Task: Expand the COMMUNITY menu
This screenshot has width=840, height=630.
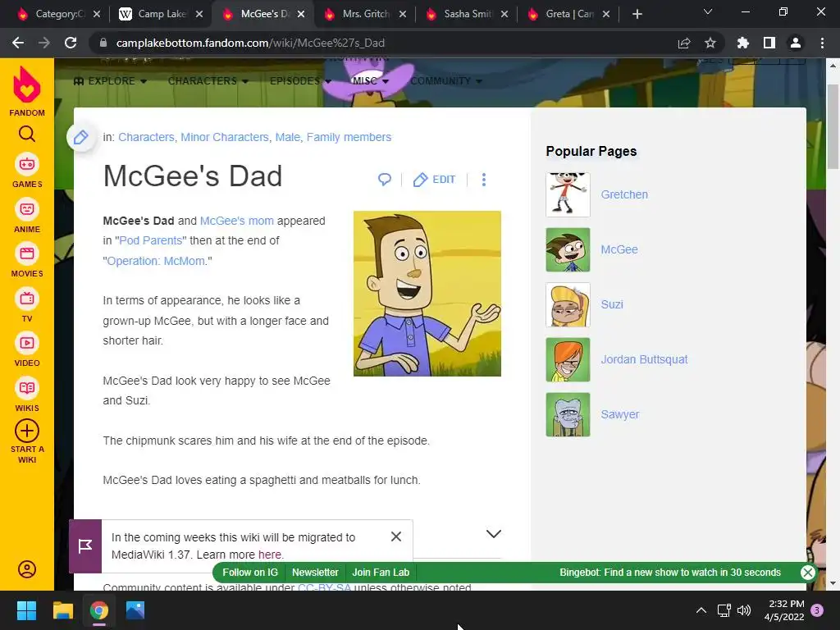Action: (446, 81)
